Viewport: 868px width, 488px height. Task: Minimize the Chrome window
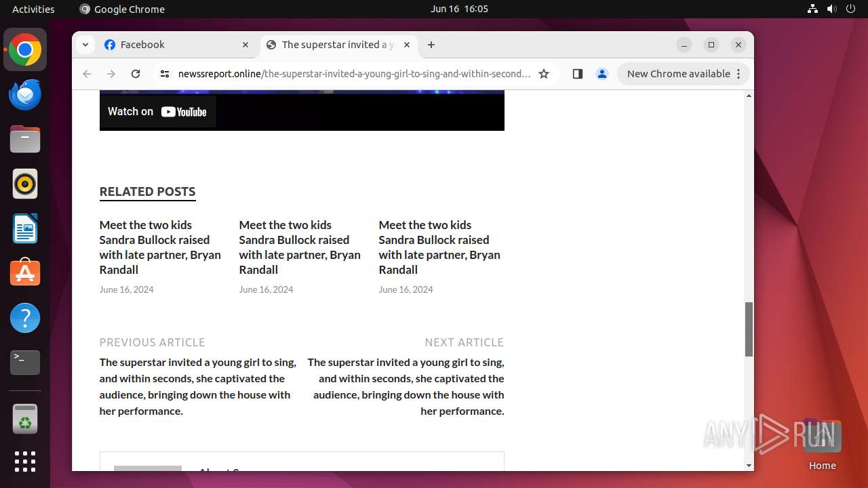[684, 45]
